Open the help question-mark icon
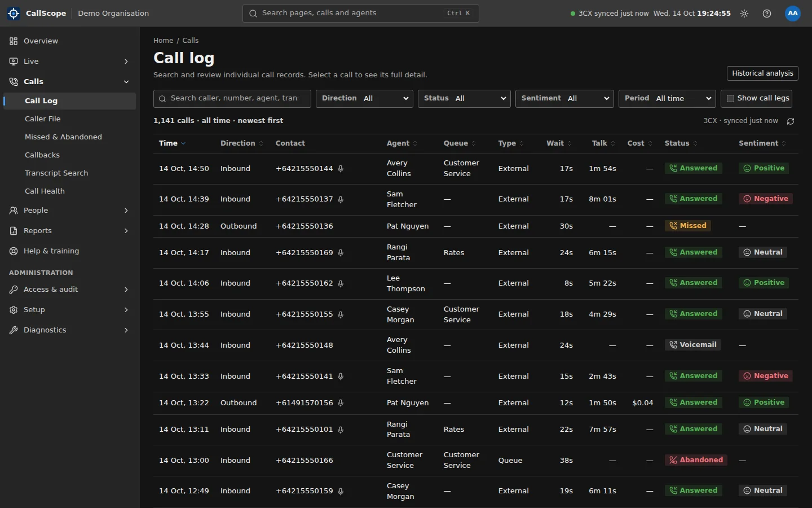The image size is (812, 508). (767, 14)
